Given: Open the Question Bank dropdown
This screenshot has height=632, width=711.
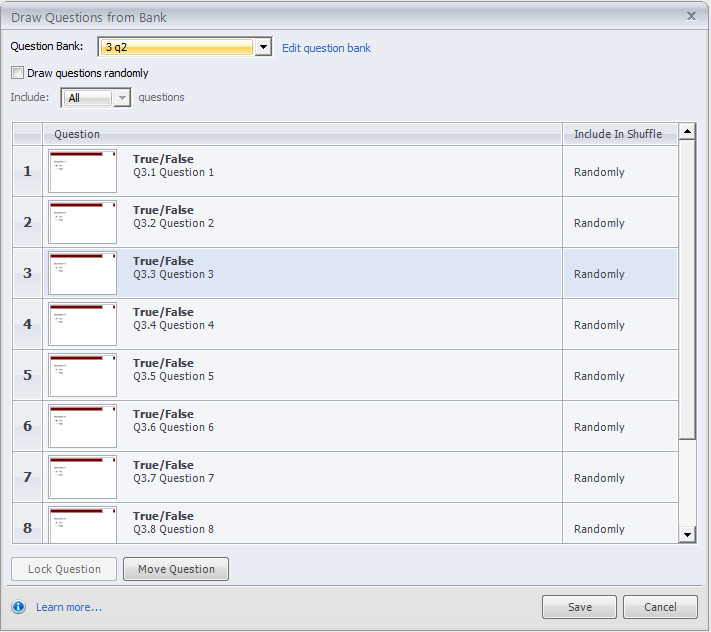Looking at the screenshot, I should point(263,47).
